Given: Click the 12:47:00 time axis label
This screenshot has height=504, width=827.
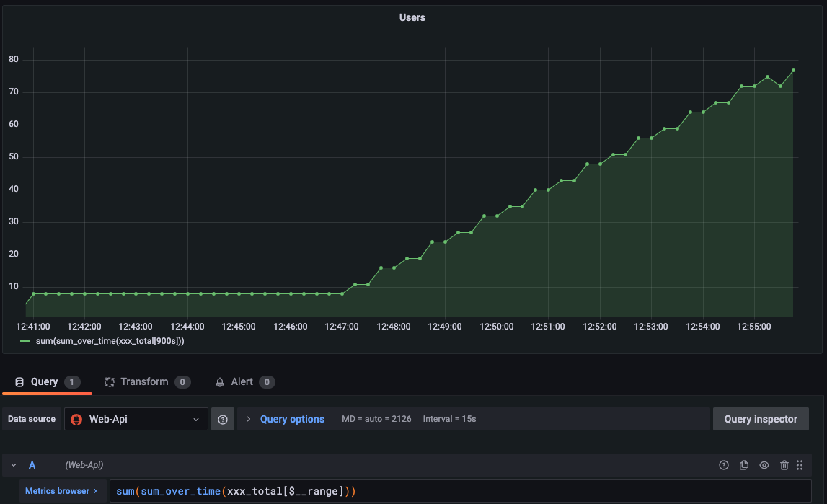Looking at the screenshot, I should tap(342, 327).
